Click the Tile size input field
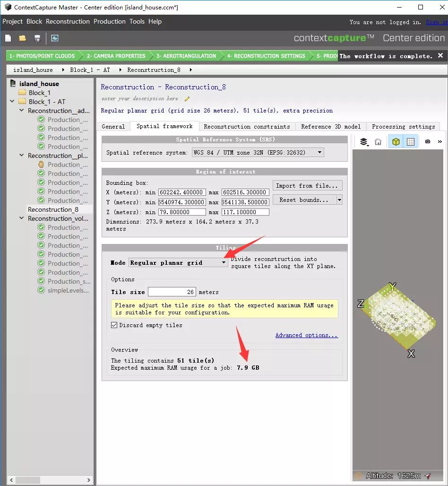Image resolution: width=448 pixels, height=486 pixels. (172, 292)
